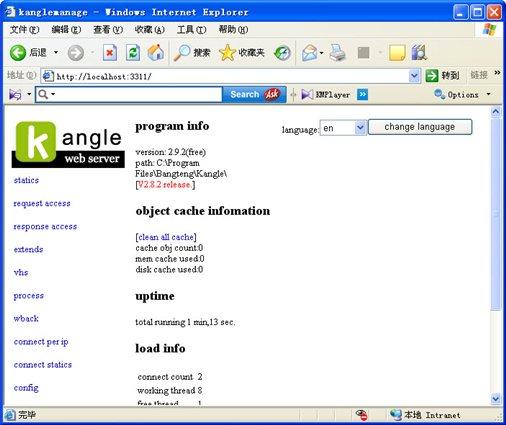Click the blue double-arrow toolbar overflow icon

362,95
